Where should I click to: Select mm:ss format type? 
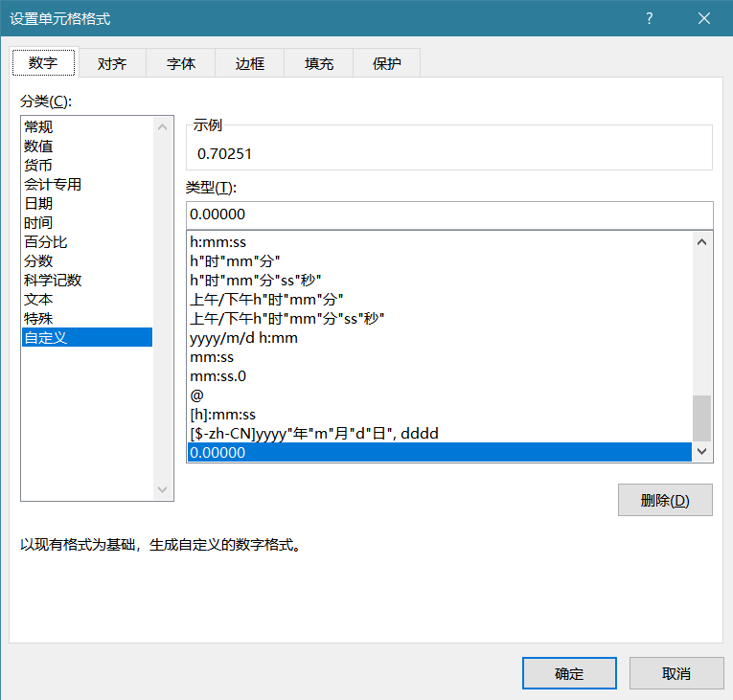(x=440, y=357)
